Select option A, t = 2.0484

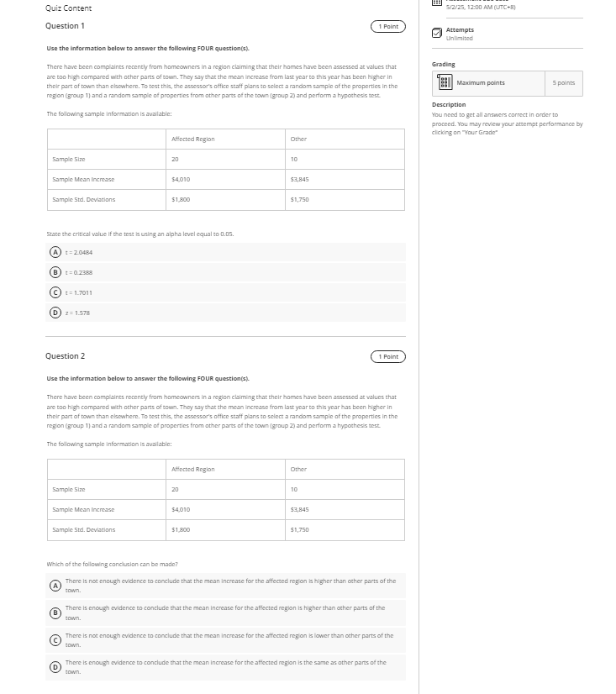[55, 252]
